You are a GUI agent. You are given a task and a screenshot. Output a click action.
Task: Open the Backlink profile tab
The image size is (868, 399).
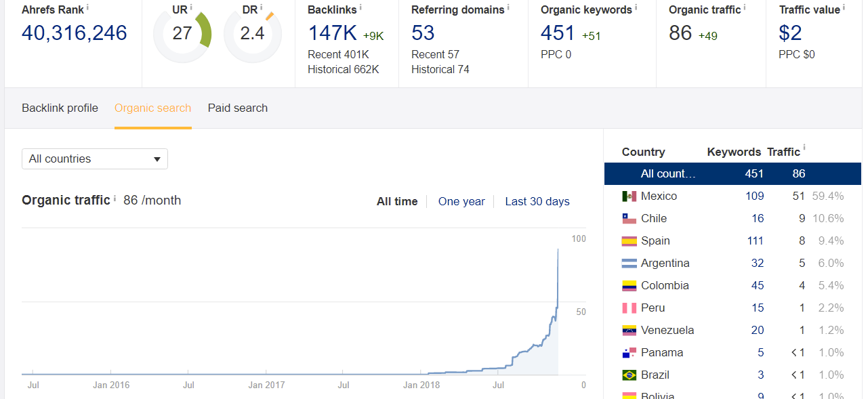pyautogui.click(x=60, y=108)
